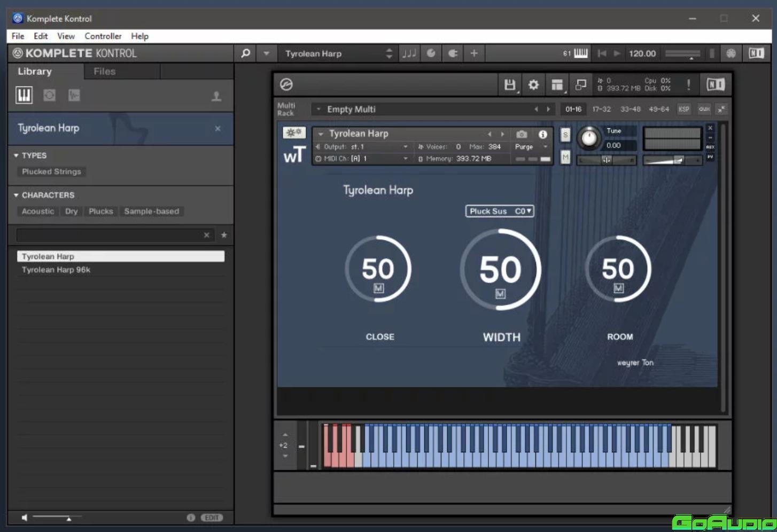Toggle the arpeggiator notes icon in header
Image resolution: width=777 pixels, height=532 pixels.
point(409,53)
